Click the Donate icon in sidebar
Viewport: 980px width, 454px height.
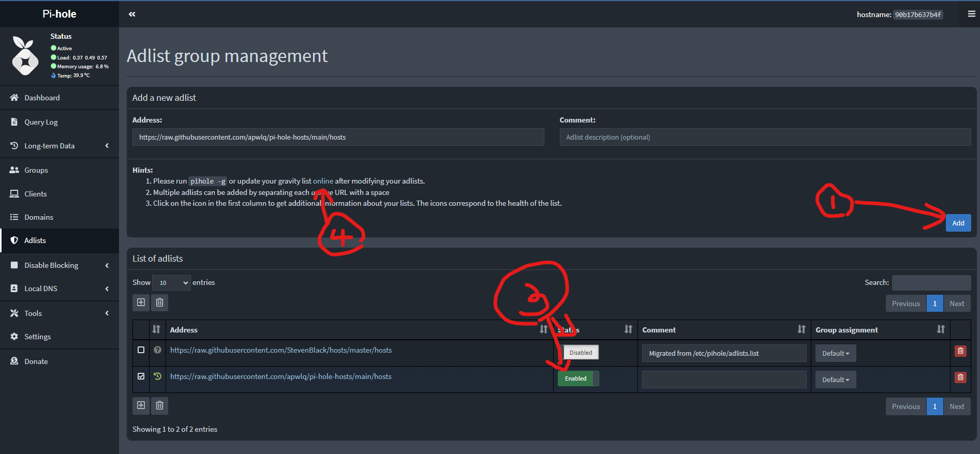[x=14, y=361]
